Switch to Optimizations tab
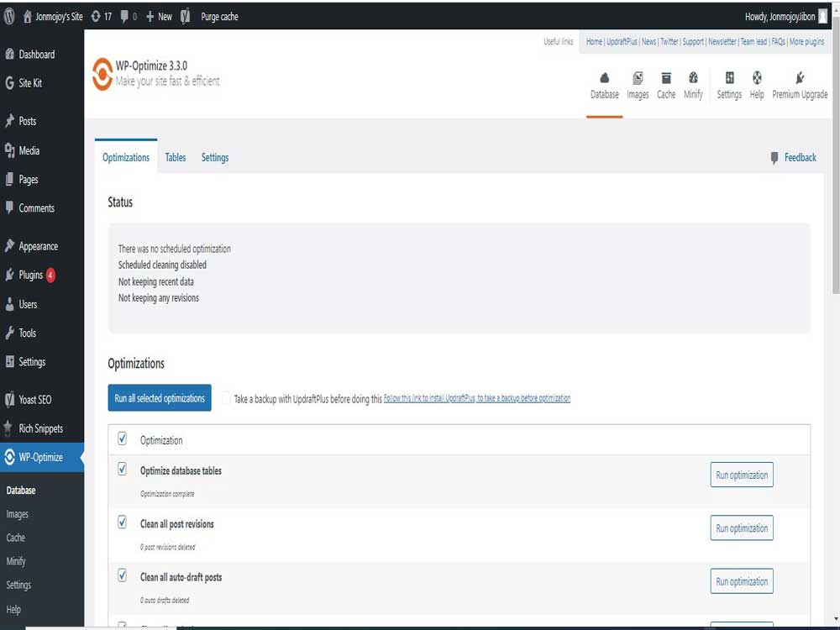This screenshot has width=840, height=630. point(126,158)
